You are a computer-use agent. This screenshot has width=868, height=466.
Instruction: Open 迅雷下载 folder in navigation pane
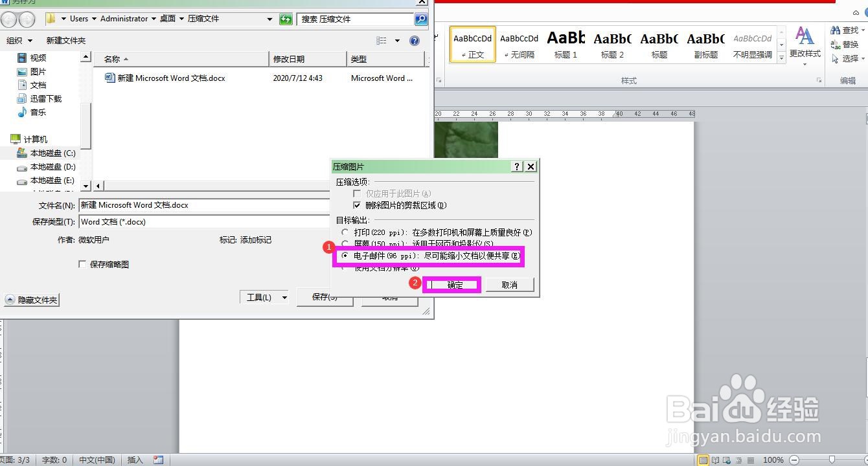pos(40,98)
